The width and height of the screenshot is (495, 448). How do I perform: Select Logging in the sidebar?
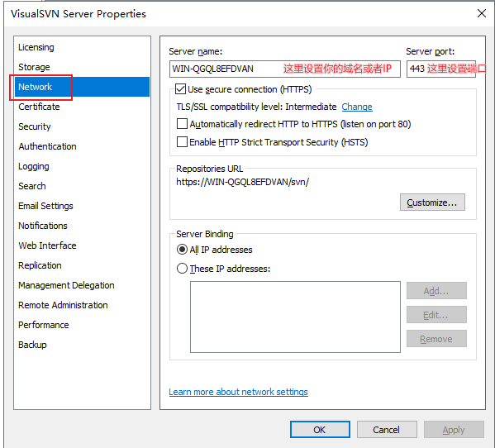(x=34, y=166)
